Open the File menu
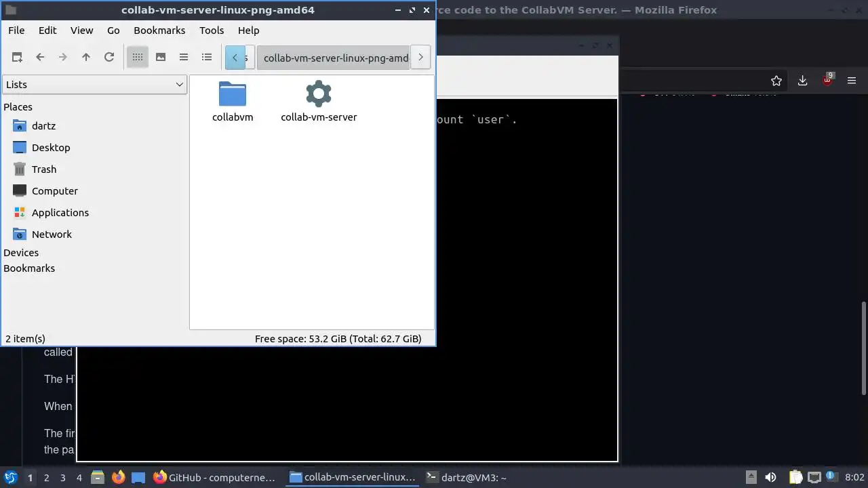The width and height of the screenshot is (868, 488). 16,30
